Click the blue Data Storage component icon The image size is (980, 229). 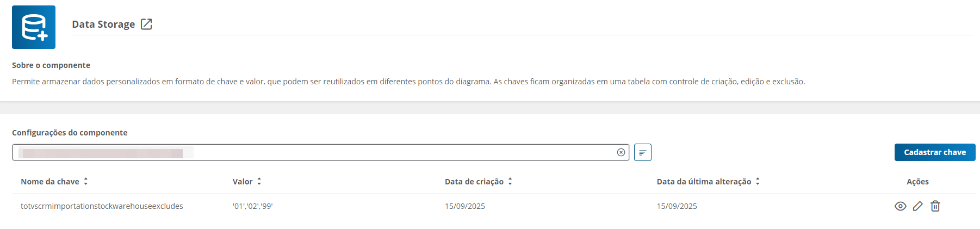34,27
